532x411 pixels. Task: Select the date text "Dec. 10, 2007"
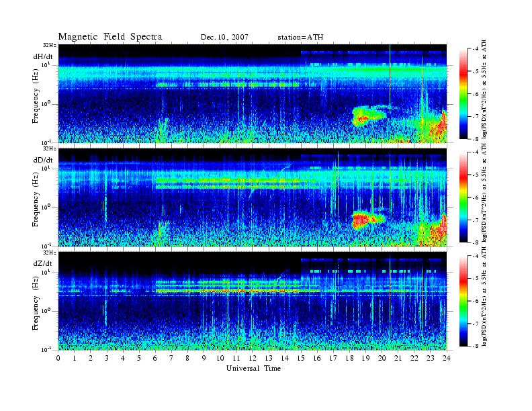[x=224, y=38]
